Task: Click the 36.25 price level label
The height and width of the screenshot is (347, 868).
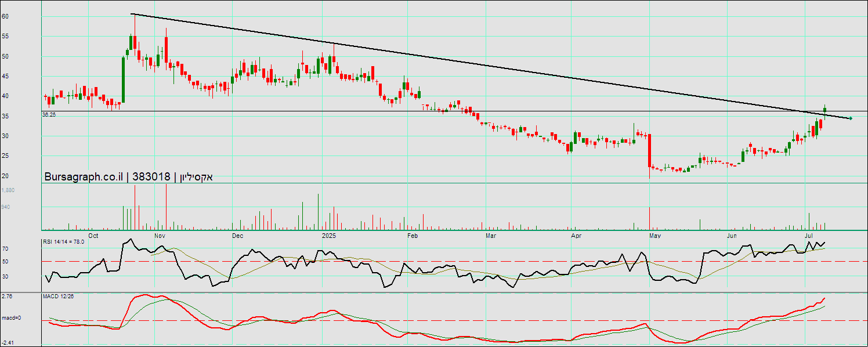Action: coord(49,115)
